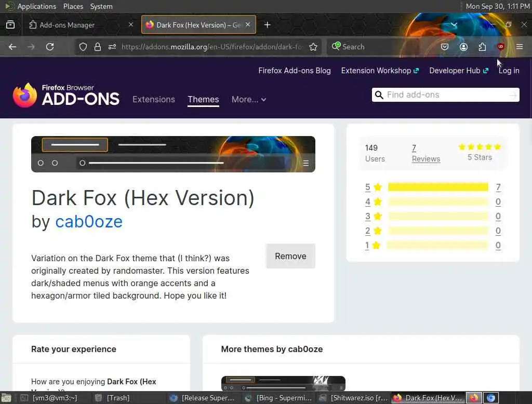The width and height of the screenshot is (532, 404).
Task: Open the list all tabs dropdown
Action: (454, 25)
